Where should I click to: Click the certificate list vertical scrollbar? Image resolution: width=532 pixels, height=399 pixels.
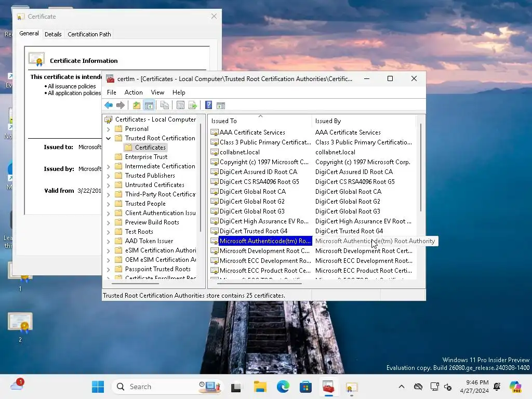click(421, 167)
